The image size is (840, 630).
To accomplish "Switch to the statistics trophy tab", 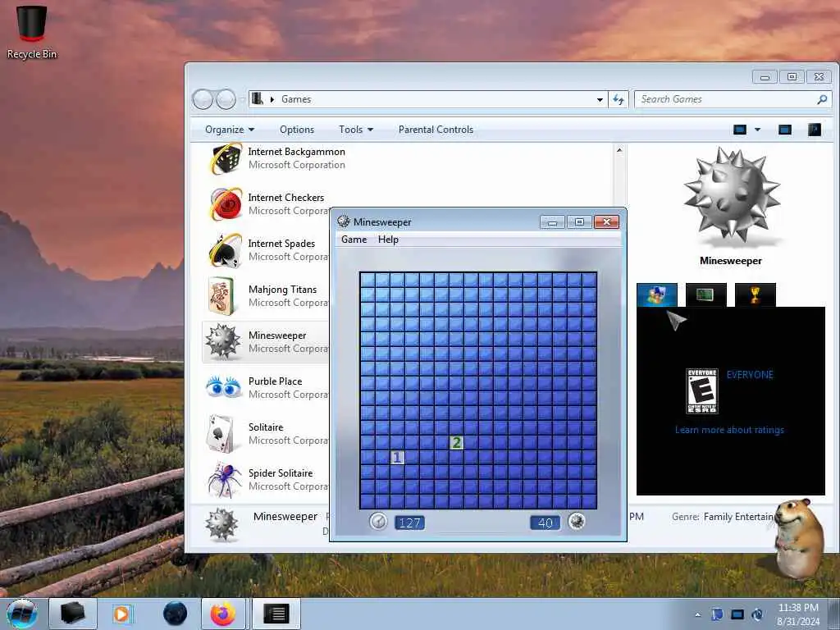I will [756, 294].
